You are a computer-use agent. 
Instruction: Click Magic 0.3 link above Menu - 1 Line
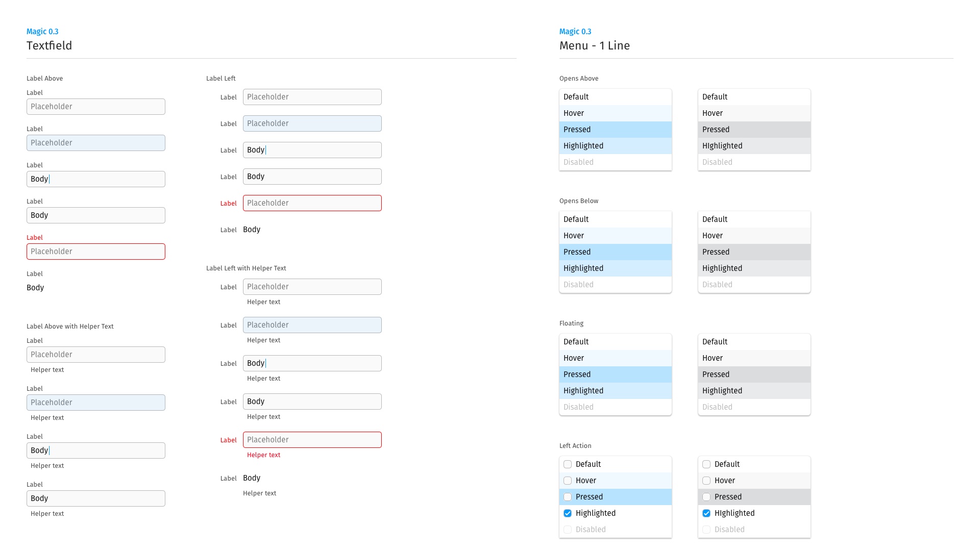tap(575, 32)
